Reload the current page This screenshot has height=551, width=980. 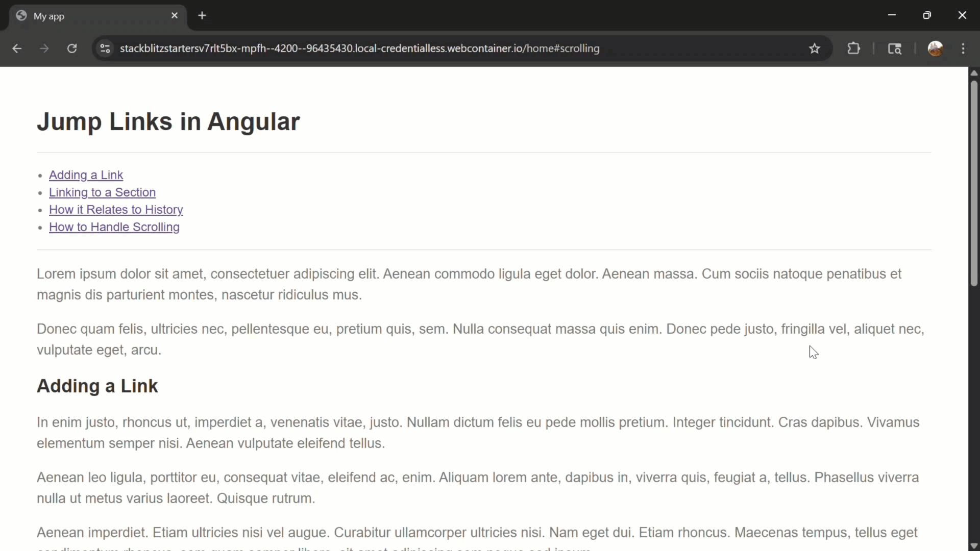(x=72, y=48)
